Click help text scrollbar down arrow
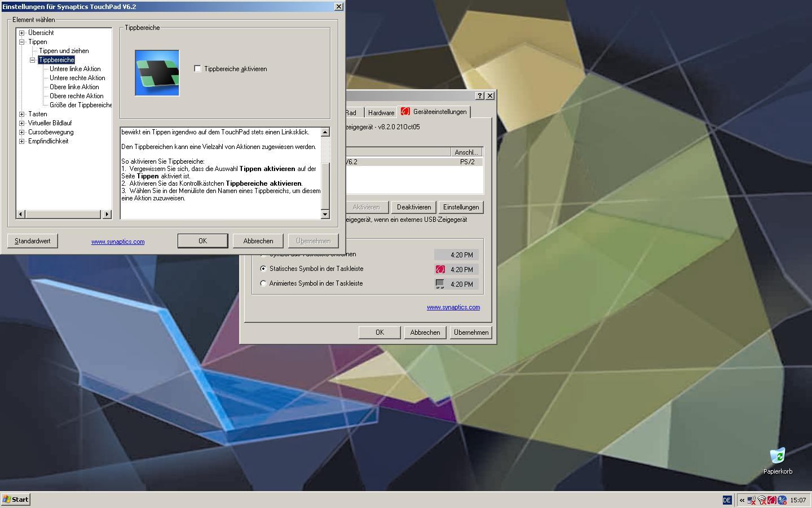Viewport: 812px width, 508px height. click(x=325, y=214)
